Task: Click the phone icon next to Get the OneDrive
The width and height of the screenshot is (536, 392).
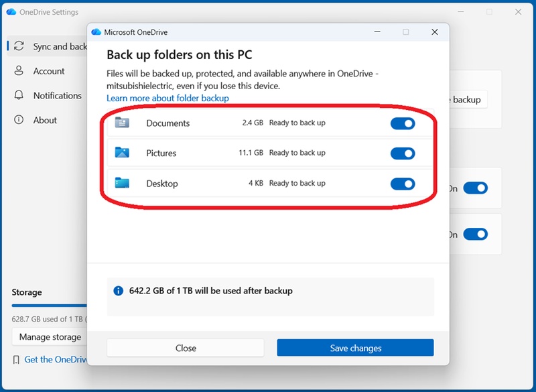Action: point(16,360)
